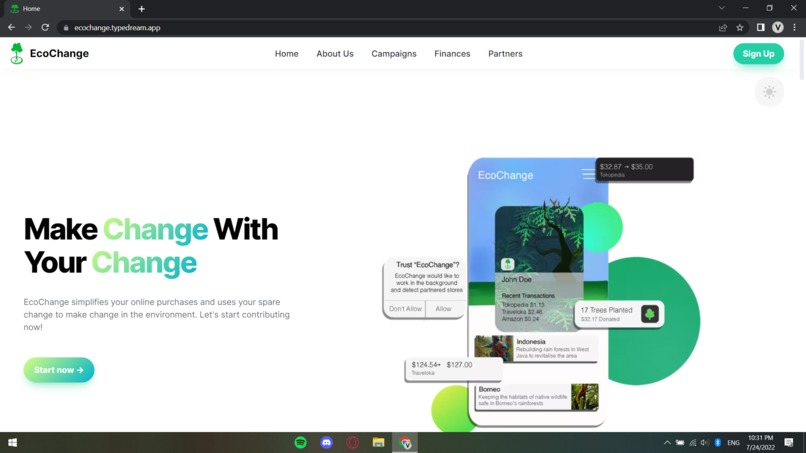Click the browser forward arrow
Image resolution: width=806 pixels, height=453 pixels.
[x=28, y=27]
